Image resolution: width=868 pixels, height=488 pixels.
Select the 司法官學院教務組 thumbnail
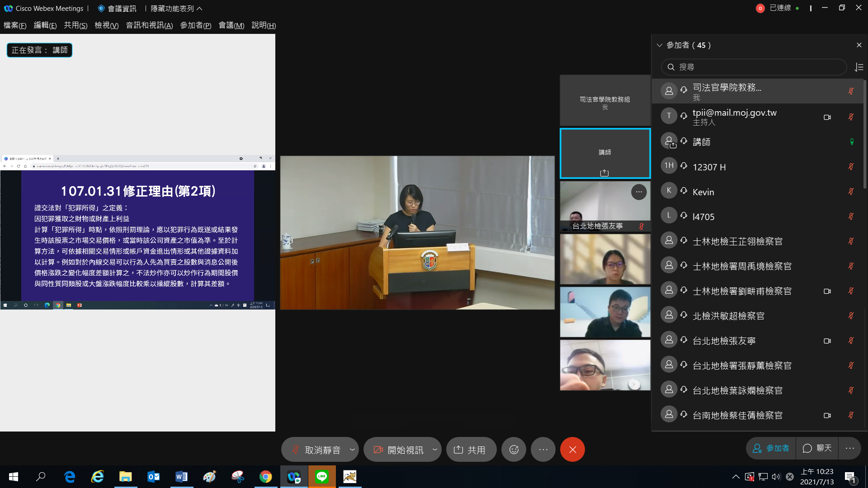(605, 100)
